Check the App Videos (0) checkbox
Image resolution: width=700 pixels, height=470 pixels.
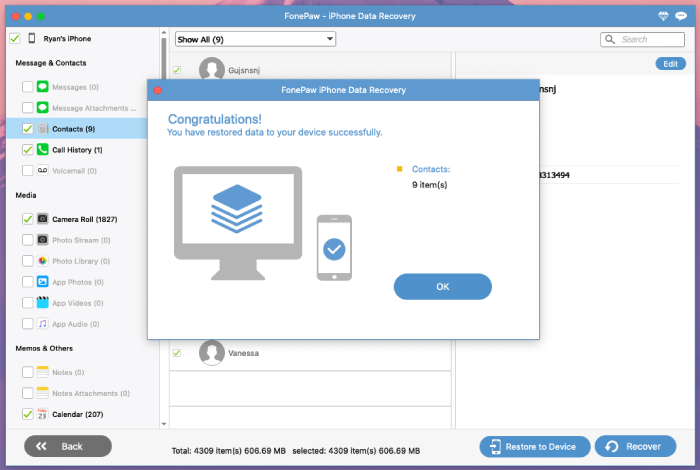click(x=28, y=303)
